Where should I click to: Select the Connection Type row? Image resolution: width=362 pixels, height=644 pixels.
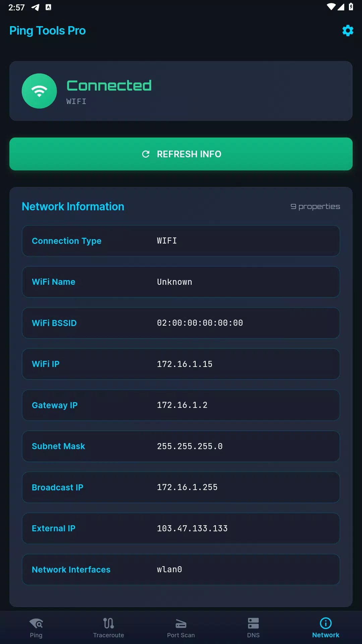tap(181, 241)
